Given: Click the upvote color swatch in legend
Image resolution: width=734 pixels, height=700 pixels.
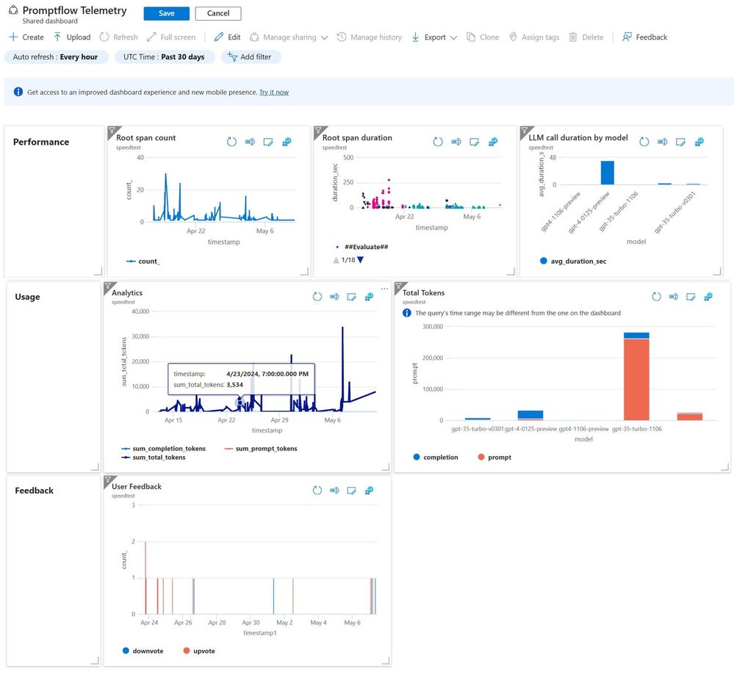Looking at the screenshot, I should point(187,651).
